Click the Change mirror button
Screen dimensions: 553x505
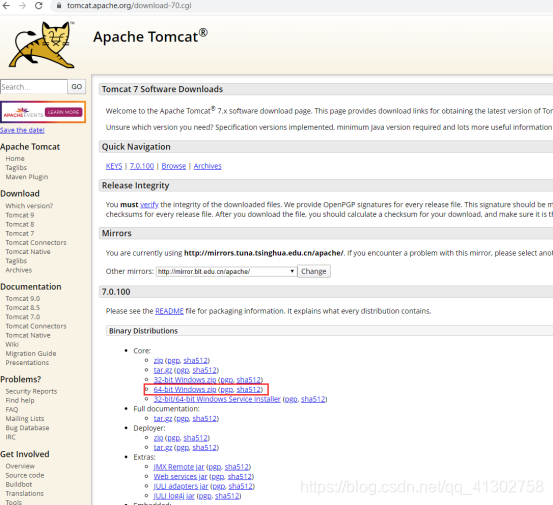coord(314,271)
